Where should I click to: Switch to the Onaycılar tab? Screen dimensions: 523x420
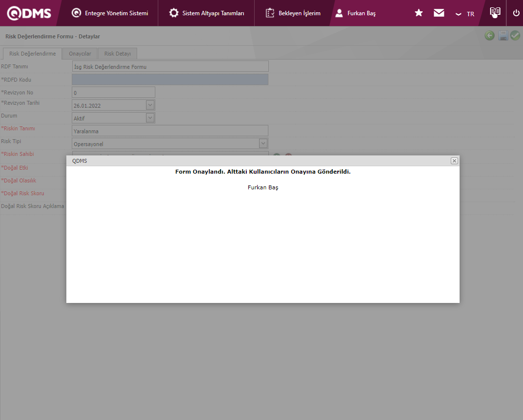(80, 54)
